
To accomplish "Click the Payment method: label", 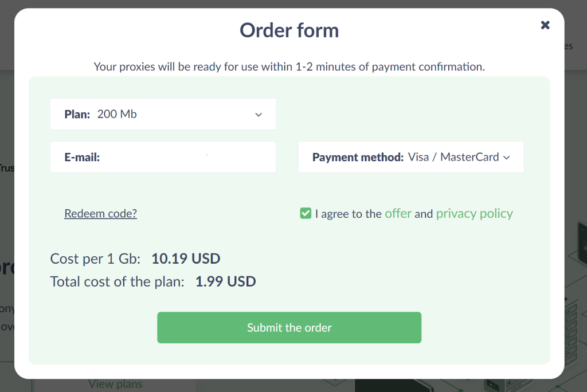I will pyautogui.click(x=358, y=157).
